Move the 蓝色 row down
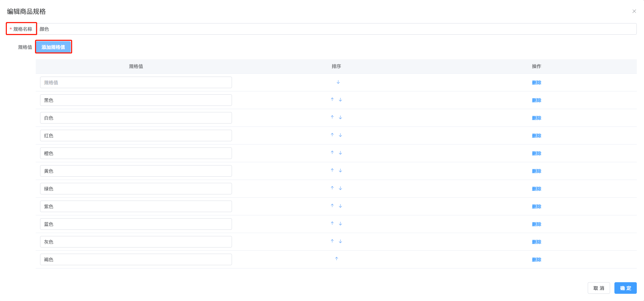Image resolution: width=644 pixels, height=301 pixels. point(340,224)
